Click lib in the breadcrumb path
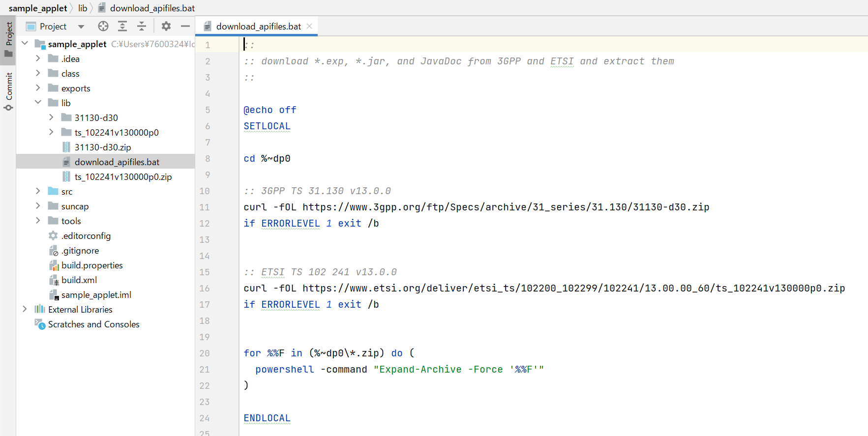 (83, 8)
